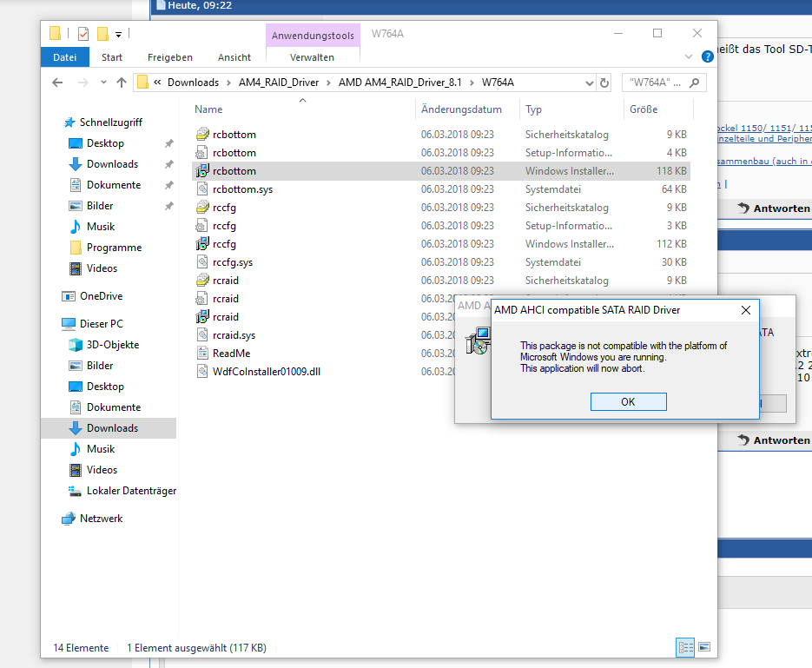Open the Ansicht ribbon tab
Viewport: 812px width, 668px height.
click(x=234, y=57)
